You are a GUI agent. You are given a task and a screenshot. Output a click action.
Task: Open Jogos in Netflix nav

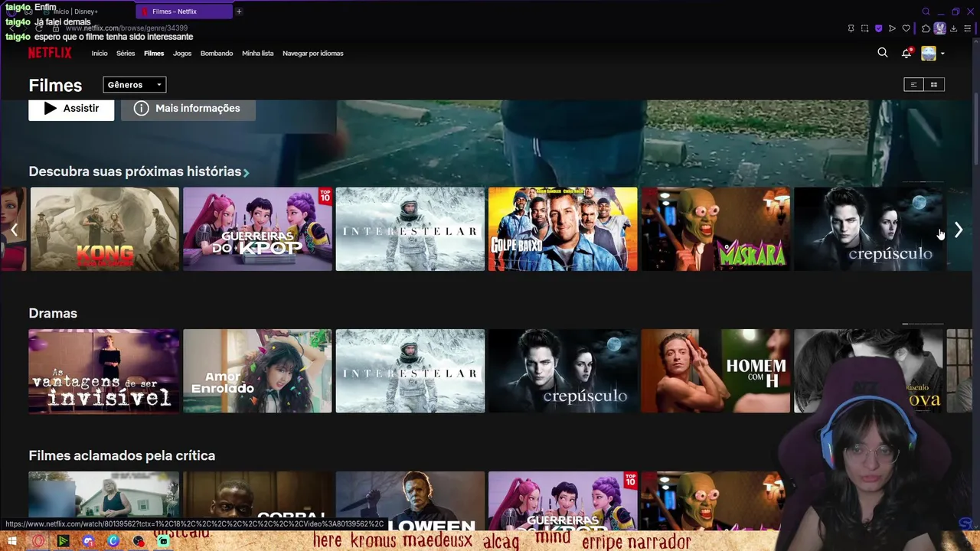(x=182, y=54)
